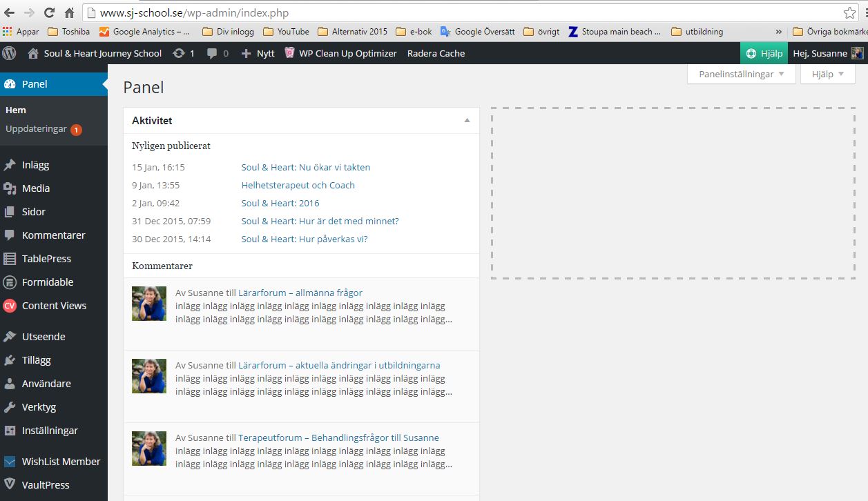This screenshot has height=501, width=868.
Task: Click the green Hjälp lifebuoy button
Action: click(x=764, y=53)
